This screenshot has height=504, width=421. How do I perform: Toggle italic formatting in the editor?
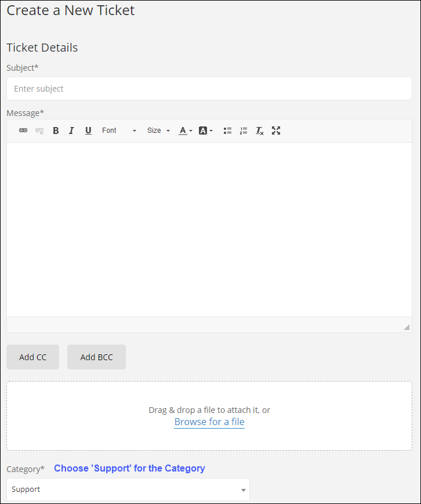click(x=71, y=130)
